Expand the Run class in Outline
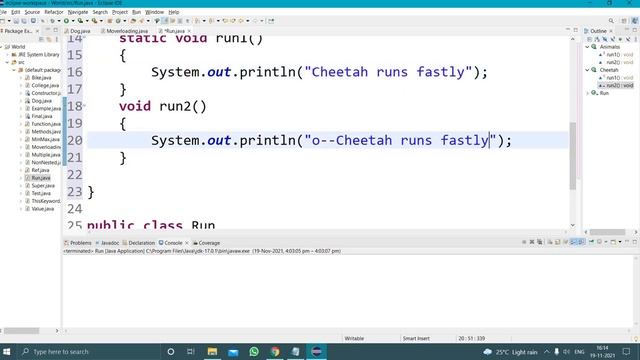 click(x=588, y=93)
